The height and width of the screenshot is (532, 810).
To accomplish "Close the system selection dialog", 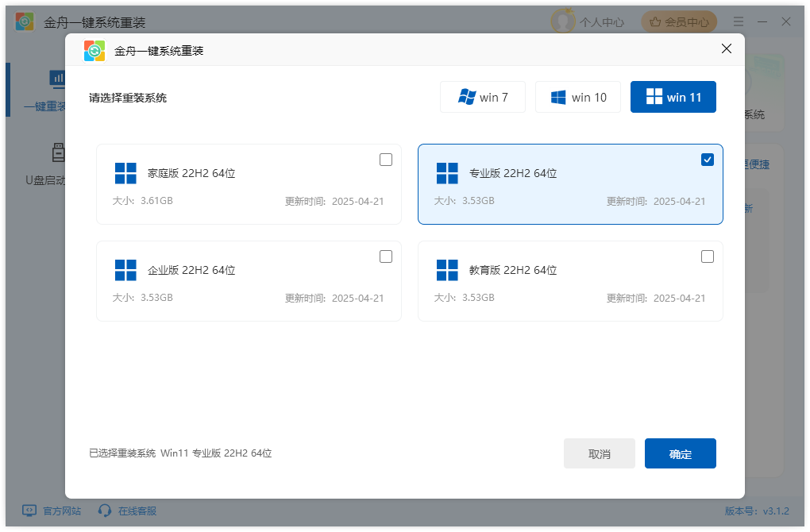I will [x=727, y=48].
